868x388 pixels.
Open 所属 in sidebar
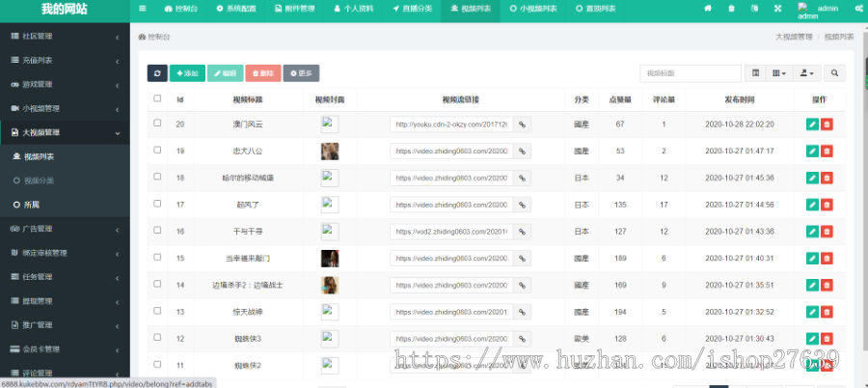[65, 205]
